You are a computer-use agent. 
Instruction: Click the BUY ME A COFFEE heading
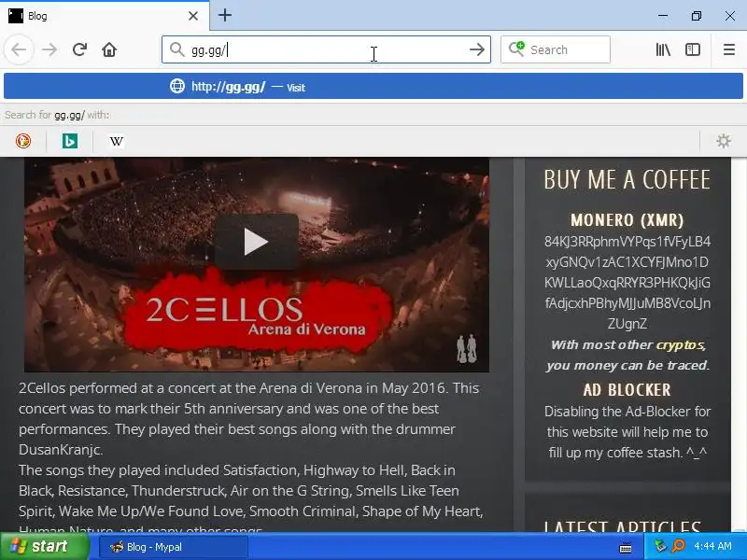pos(627,180)
